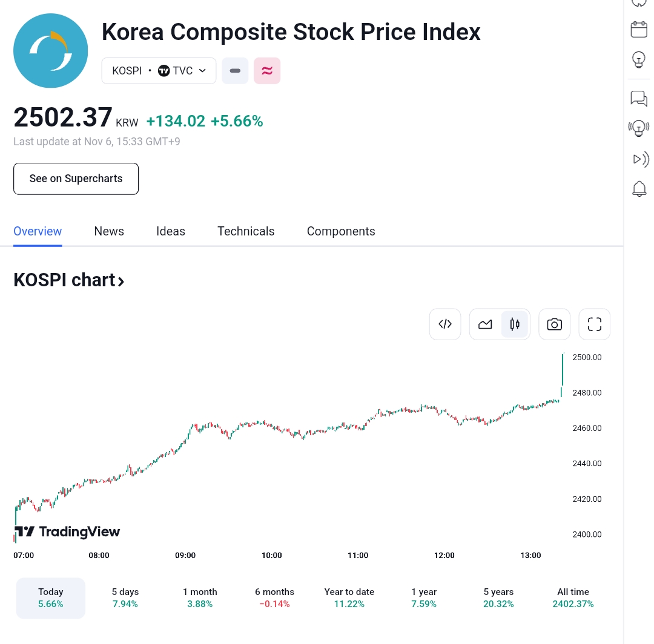The width and height of the screenshot is (654, 644).
Task: Open fullscreen chart mode
Action: coord(594,324)
